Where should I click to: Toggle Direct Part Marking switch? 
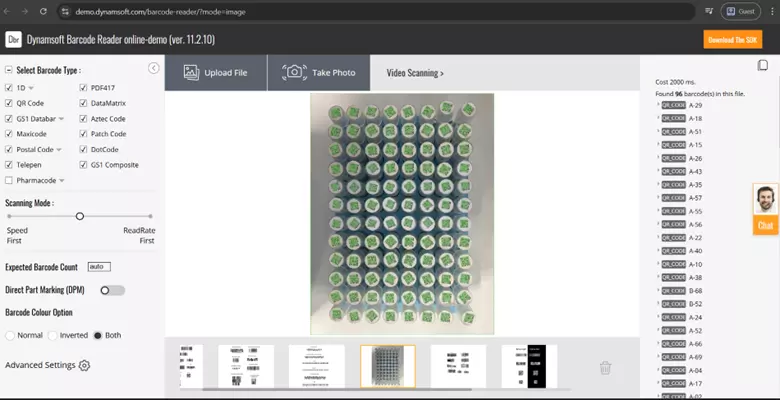point(112,291)
